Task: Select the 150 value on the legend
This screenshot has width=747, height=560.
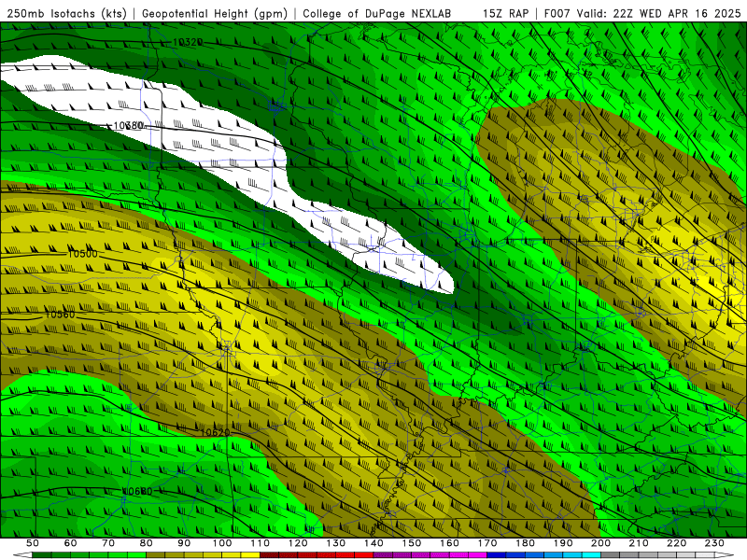Action: click(x=412, y=543)
